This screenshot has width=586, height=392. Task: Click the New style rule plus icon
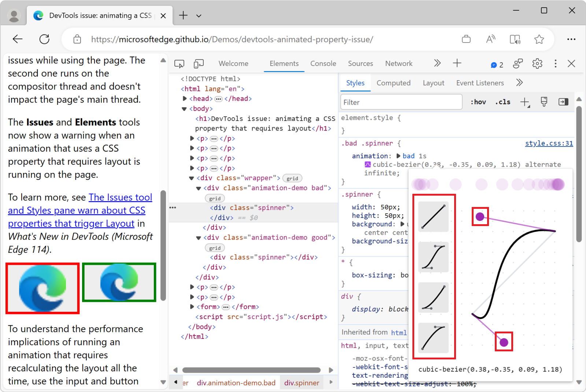click(525, 102)
